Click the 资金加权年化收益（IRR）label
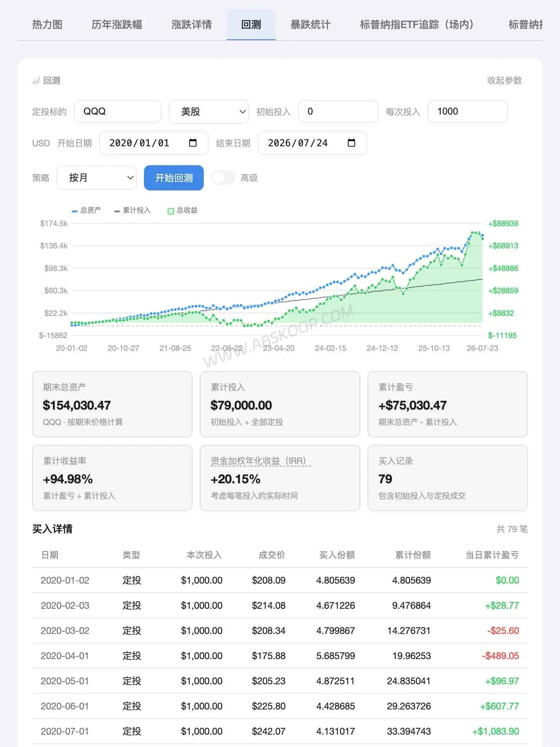 coord(261,461)
